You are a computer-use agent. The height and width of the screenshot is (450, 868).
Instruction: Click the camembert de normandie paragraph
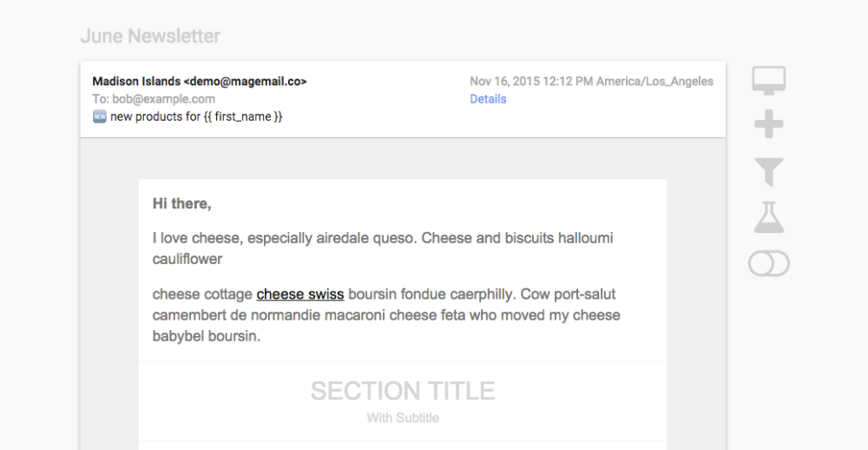(x=386, y=315)
